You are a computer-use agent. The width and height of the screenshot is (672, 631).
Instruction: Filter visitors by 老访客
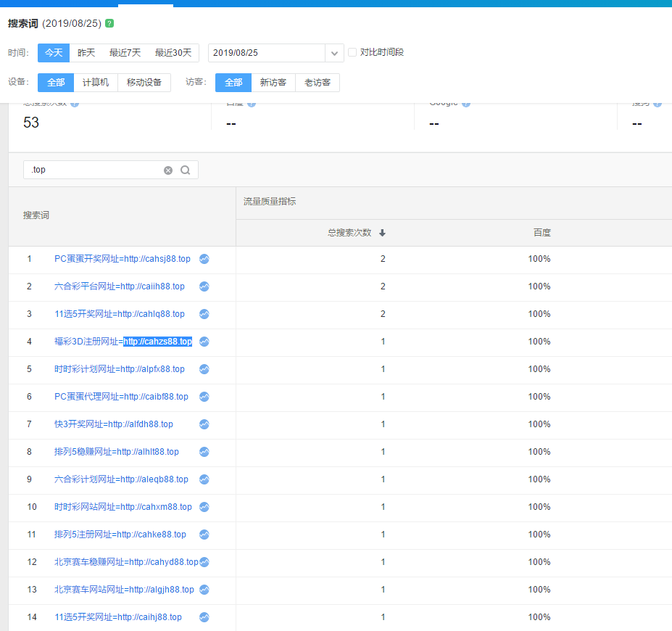tap(318, 82)
